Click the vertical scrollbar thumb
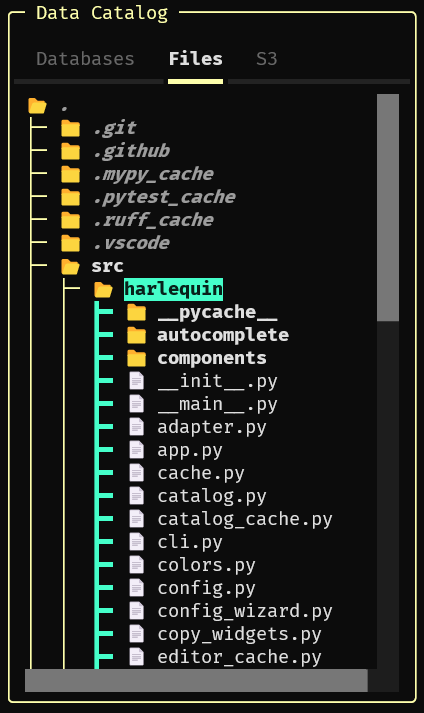This screenshot has width=424, height=713. (x=388, y=208)
